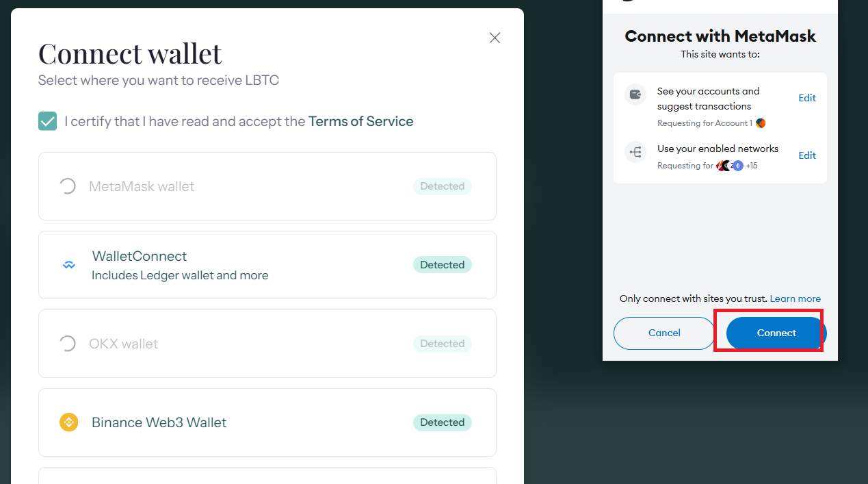Click the Account 1 avatar icon

(761, 123)
